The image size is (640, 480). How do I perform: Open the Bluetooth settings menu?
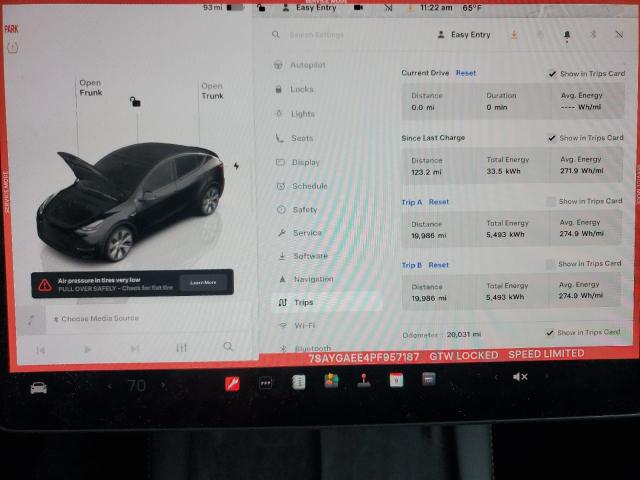(x=306, y=348)
